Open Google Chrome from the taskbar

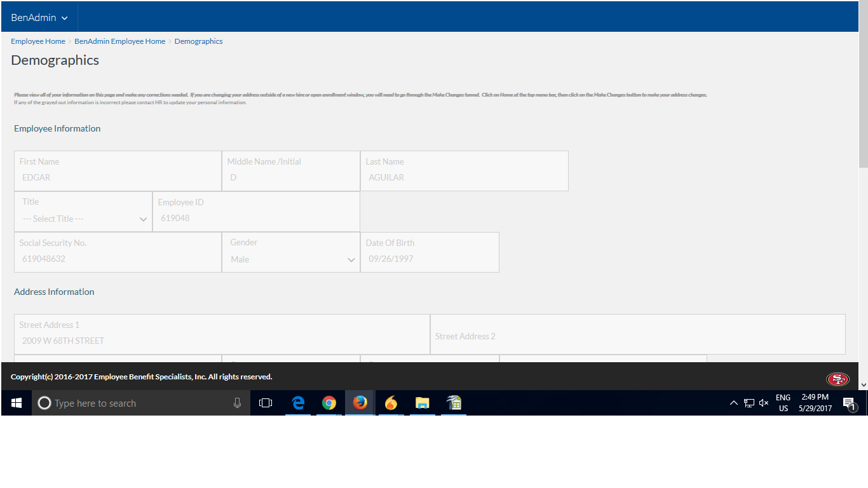pos(329,403)
